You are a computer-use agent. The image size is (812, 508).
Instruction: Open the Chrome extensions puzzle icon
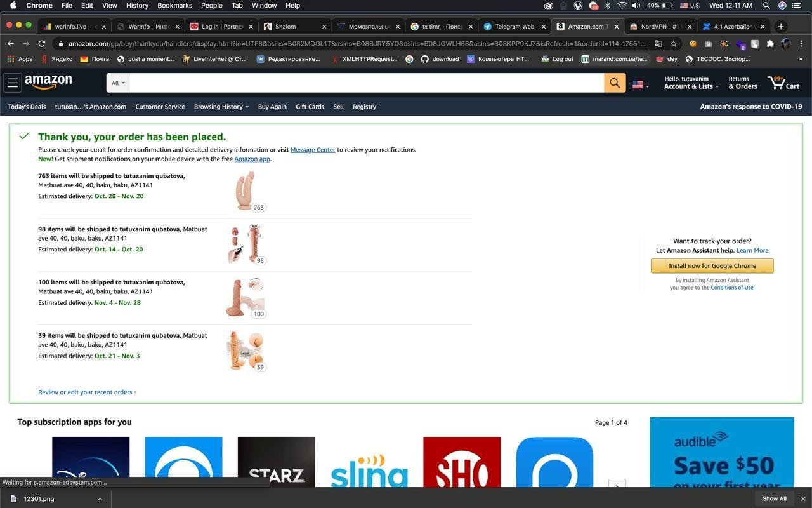coord(770,43)
